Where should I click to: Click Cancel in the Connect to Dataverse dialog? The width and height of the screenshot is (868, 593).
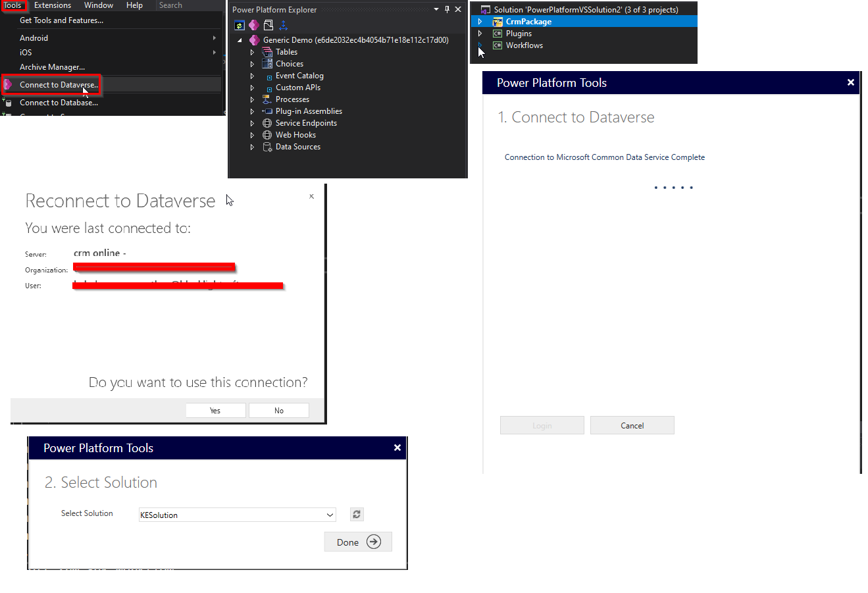[x=632, y=426]
